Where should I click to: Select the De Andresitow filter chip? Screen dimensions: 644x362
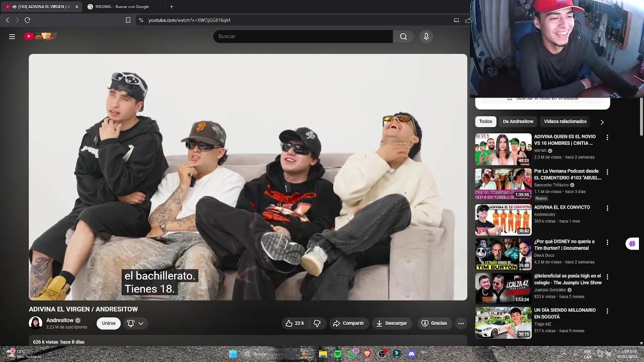518,121
